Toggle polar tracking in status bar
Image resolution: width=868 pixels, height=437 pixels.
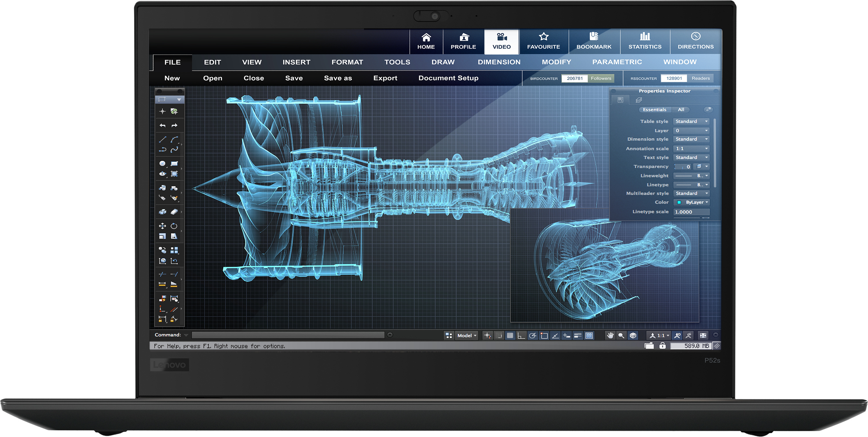pyautogui.click(x=533, y=336)
